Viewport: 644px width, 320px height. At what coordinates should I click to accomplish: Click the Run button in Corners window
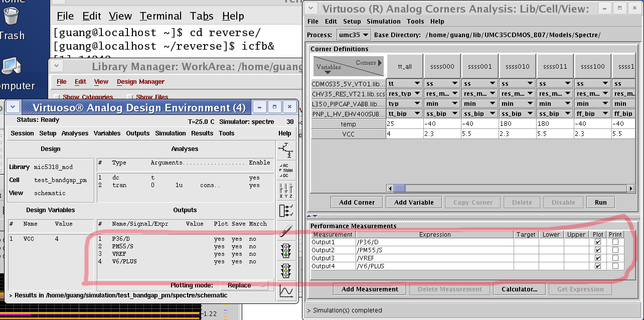coord(600,203)
